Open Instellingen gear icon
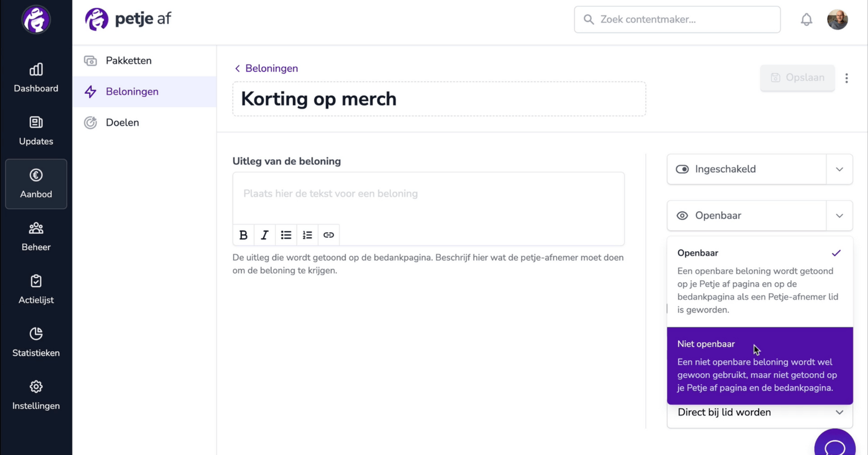 point(36,387)
